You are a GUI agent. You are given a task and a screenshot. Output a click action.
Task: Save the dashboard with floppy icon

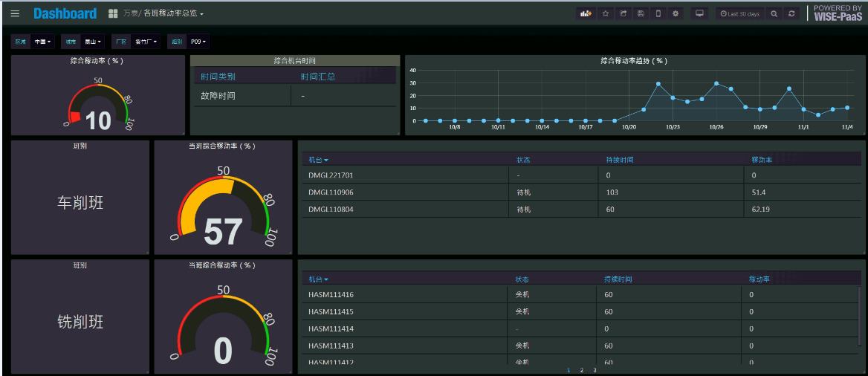pyautogui.click(x=641, y=13)
